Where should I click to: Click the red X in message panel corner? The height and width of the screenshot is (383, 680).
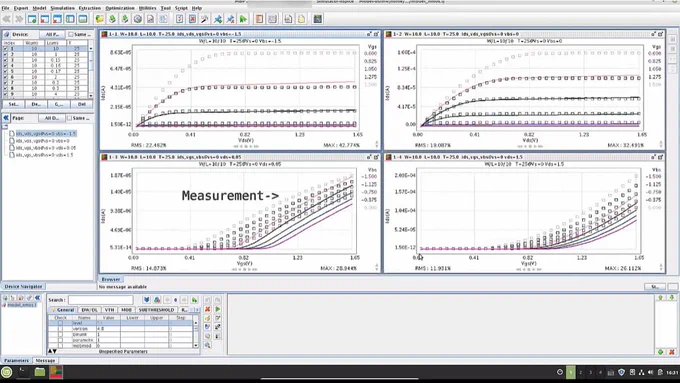672,352
